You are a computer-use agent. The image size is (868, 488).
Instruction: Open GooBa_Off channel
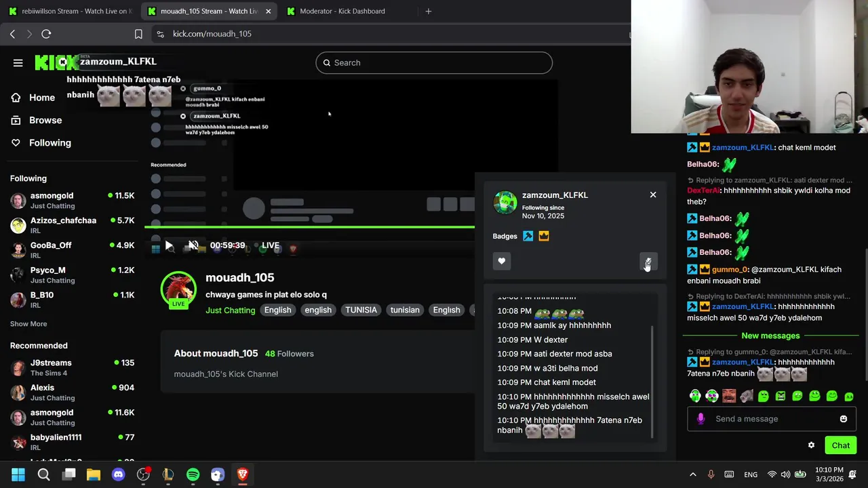(x=72, y=250)
